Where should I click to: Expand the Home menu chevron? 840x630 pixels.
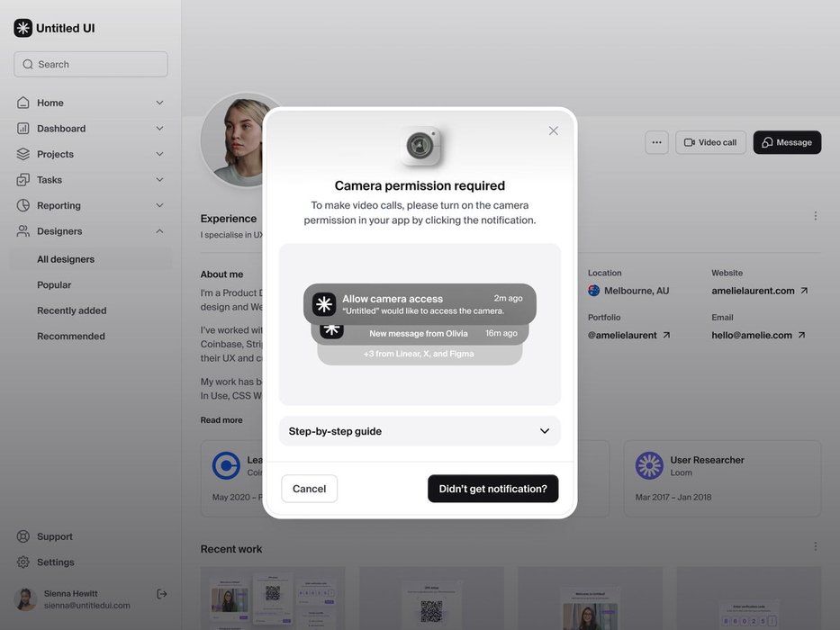(x=159, y=103)
